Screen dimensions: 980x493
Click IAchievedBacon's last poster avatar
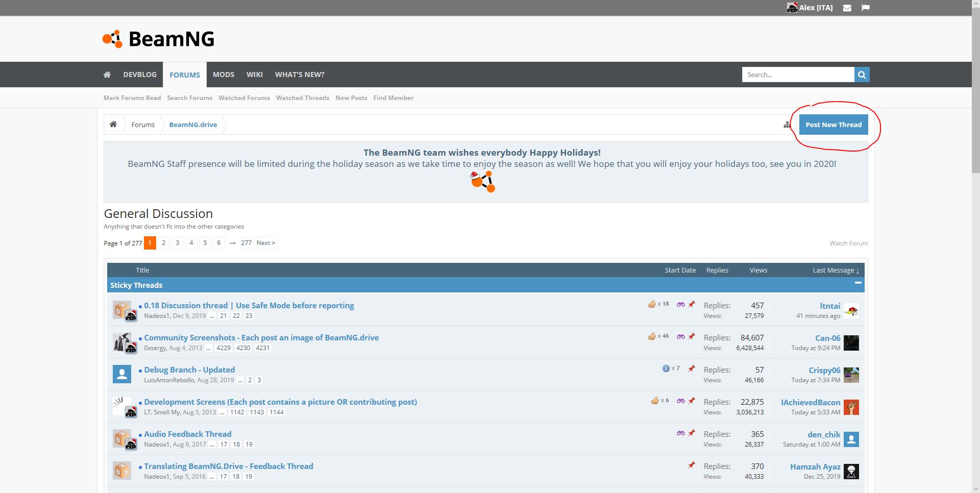coord(851,407)
